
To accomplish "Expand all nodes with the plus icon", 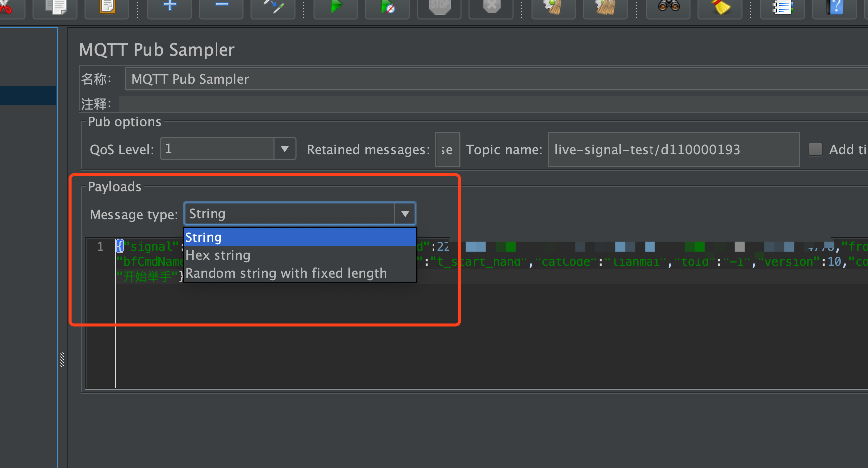I will pos(170,7).
